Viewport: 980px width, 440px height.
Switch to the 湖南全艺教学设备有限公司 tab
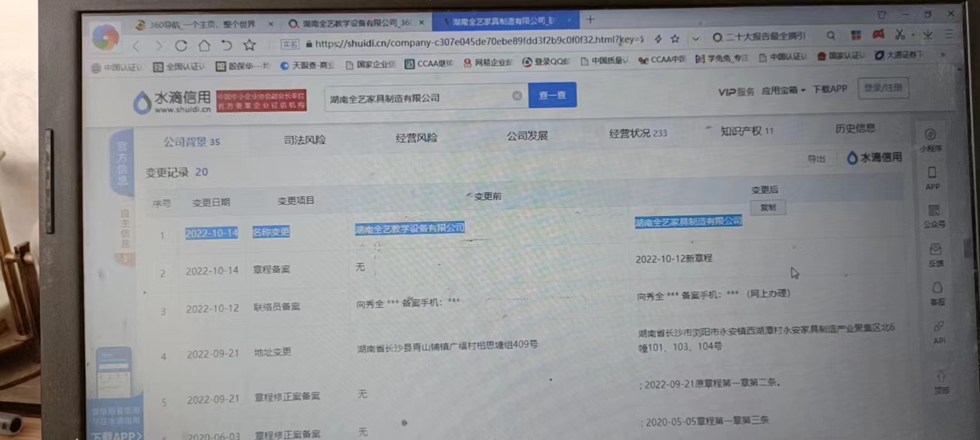point(357,24)
